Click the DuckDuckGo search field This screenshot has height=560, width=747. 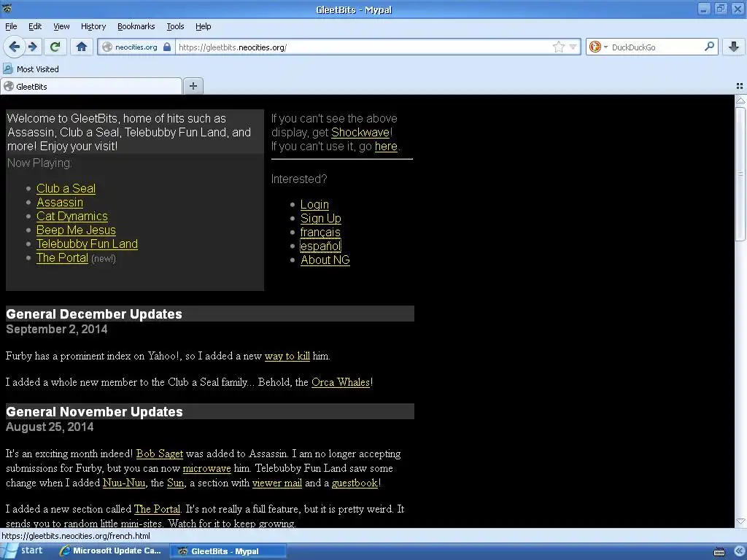[657, 47]
